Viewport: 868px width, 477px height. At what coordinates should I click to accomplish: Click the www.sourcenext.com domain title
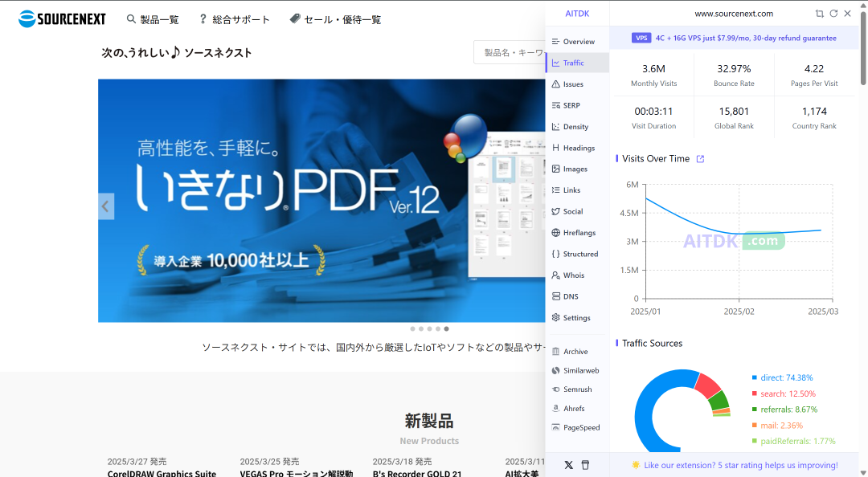pos(734,14)
